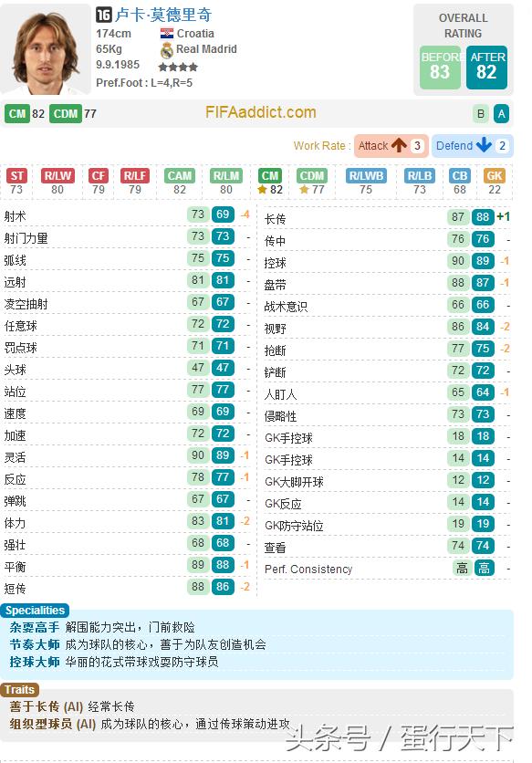Click the 组织型球员 (AI) trait
This screenshot has width=532, height=763.
point(53,724)
